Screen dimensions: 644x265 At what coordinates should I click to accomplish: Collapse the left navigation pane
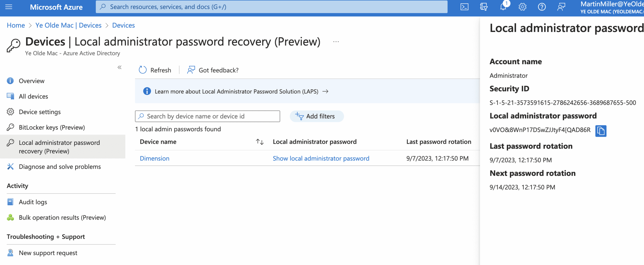tap(120, 68)
